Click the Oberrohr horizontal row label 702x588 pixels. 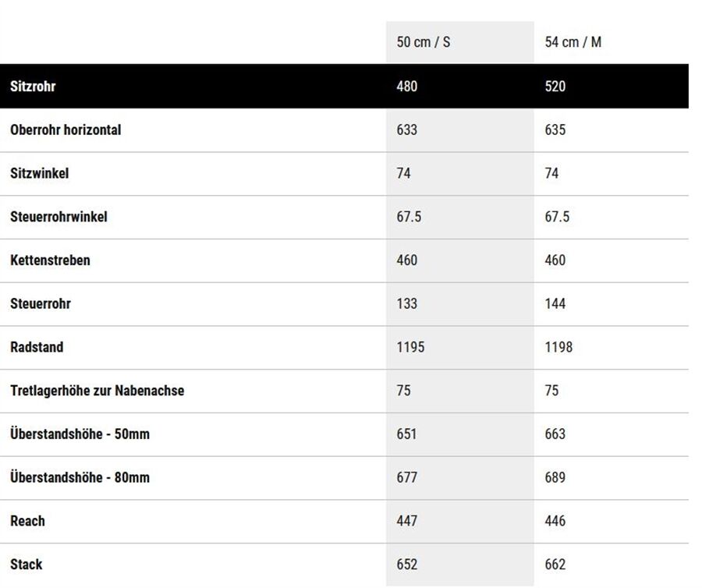66,129
